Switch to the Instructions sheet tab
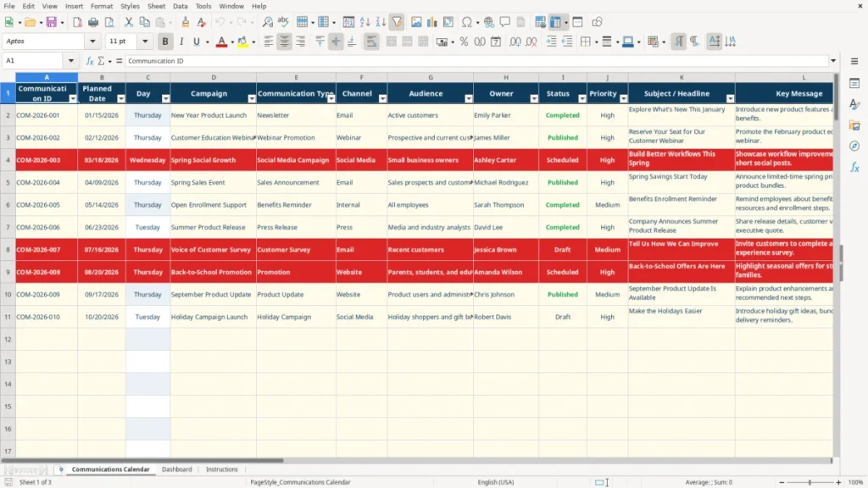This screenshot has height=488, width=868. [x=221, y=469]
